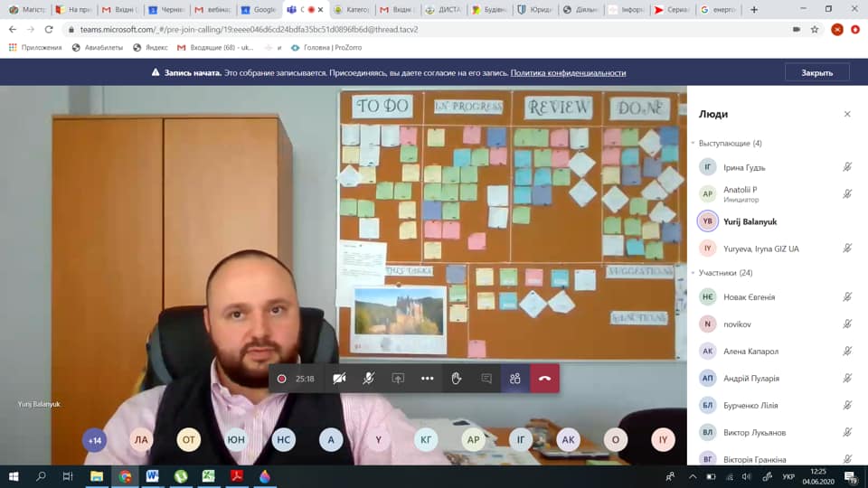Open more actions (three dots) menu
The height and width of the screenshot is (488, 868).
click(428, 379)
